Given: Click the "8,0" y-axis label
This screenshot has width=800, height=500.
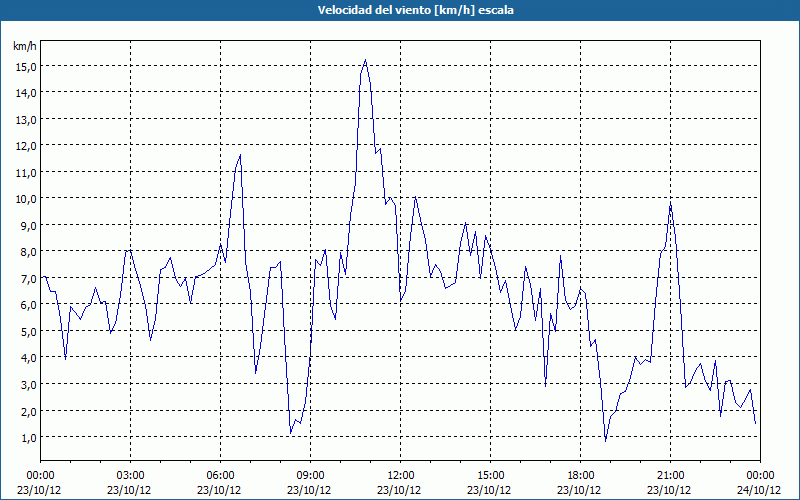Looking at the screenshot, I should pyautogui.click(x=29, y=252).
